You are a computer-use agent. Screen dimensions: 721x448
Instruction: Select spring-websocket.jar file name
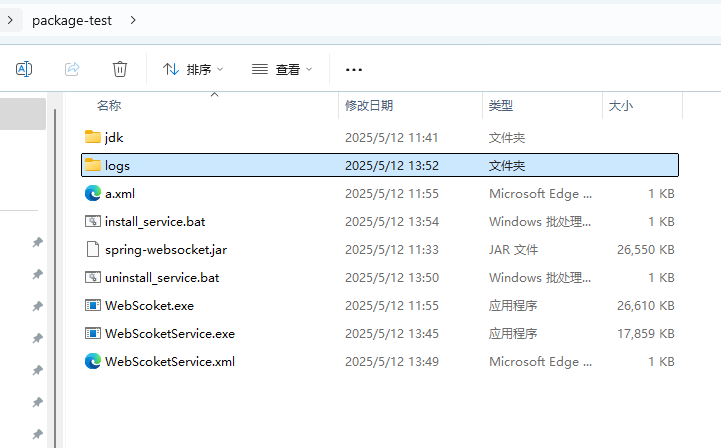[166, 250]
